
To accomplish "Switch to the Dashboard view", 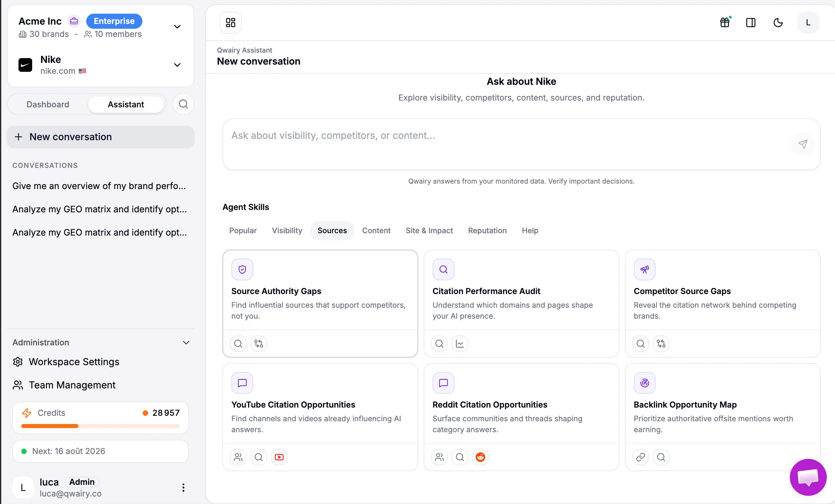I will point(48,104).
